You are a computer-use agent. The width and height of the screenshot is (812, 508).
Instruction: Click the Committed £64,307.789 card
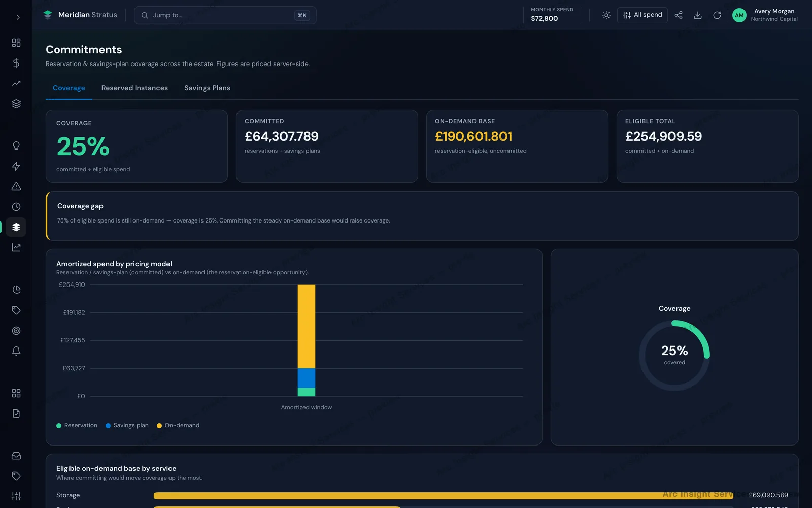click(327, 146)
